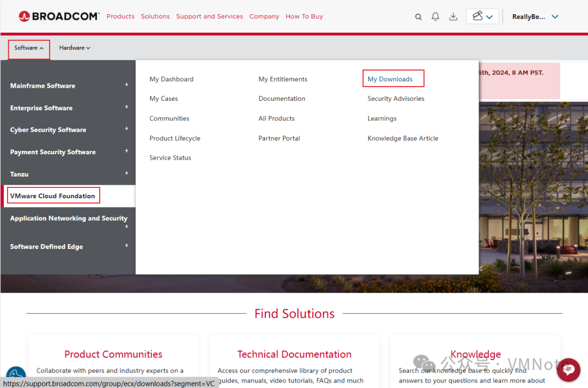Screen dimensions: 588x388
Task: Expand Application Networking and Security plus icon
Action: coord(126,227)
